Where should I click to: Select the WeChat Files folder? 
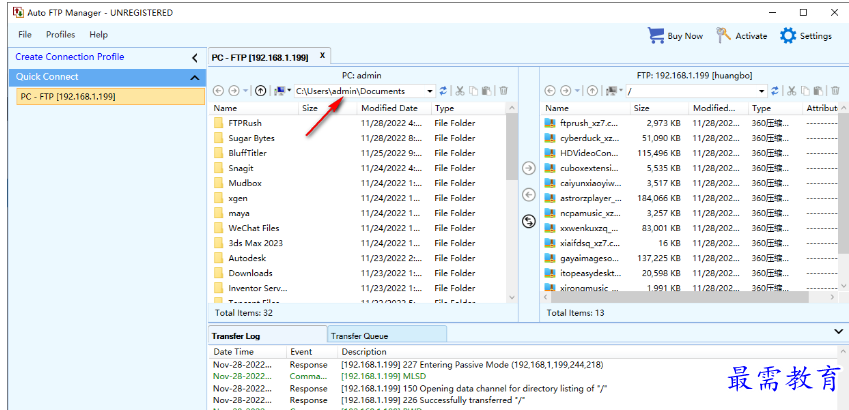(x=254, y=228)
